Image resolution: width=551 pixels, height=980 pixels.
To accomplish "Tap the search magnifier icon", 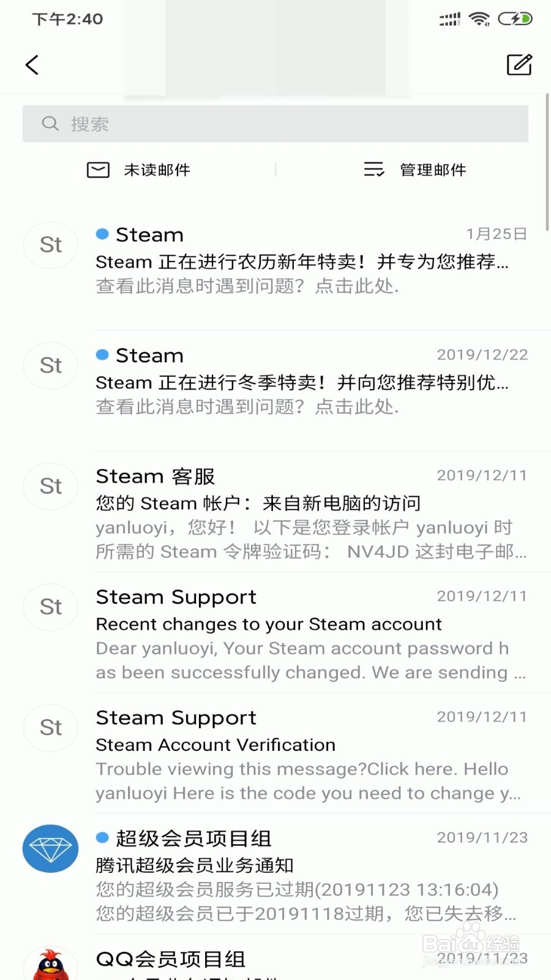I will pos(50,124).
